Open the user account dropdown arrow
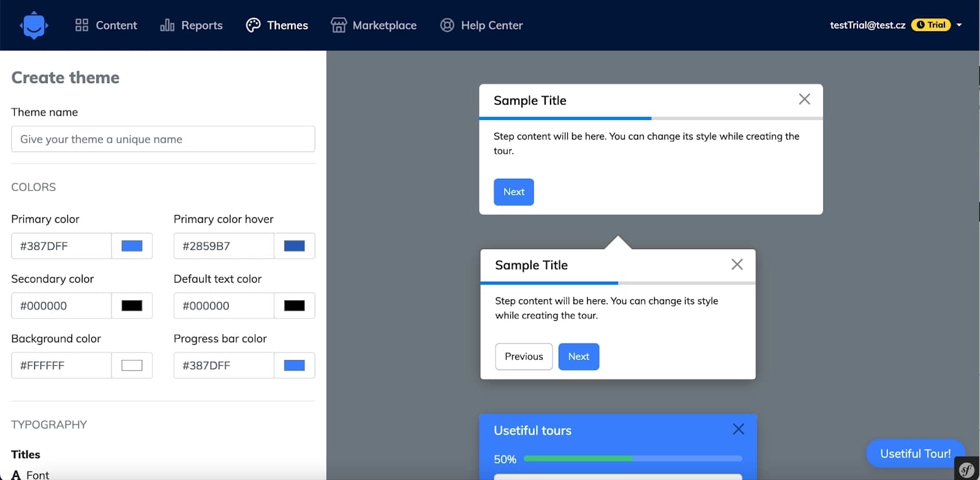The height and width of the screenshot is (480, 980). click(959, 25)
